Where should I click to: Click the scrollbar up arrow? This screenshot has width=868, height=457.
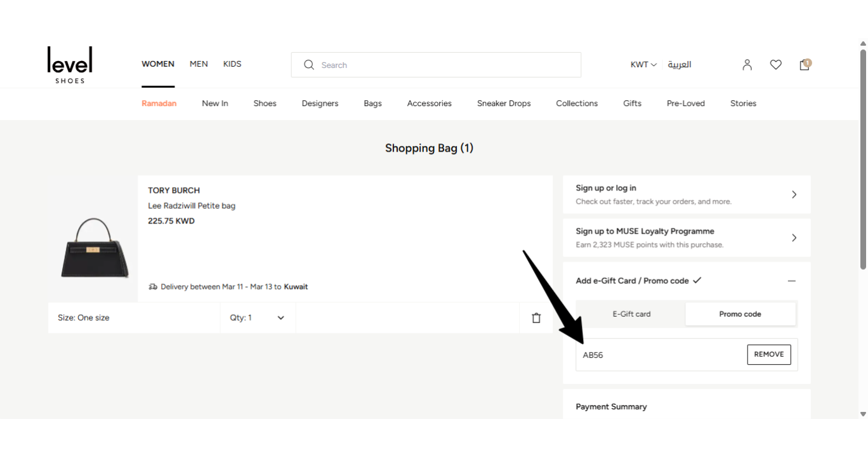point(863,44)
